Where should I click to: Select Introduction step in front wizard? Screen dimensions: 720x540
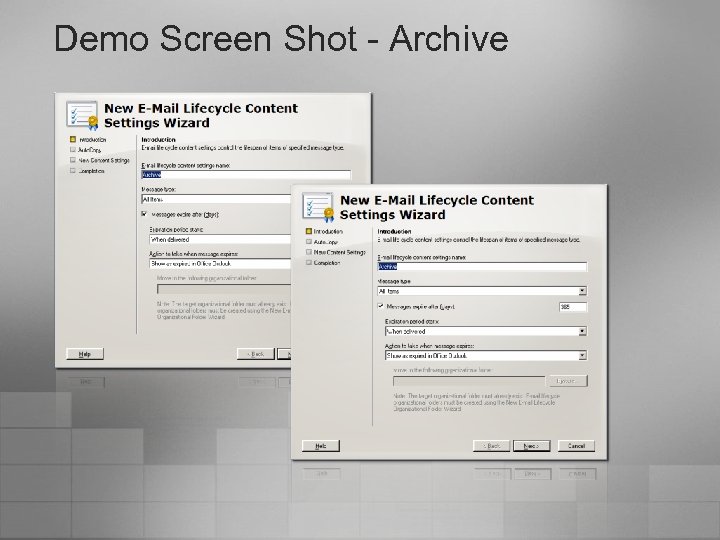click(x=324, y=231)
